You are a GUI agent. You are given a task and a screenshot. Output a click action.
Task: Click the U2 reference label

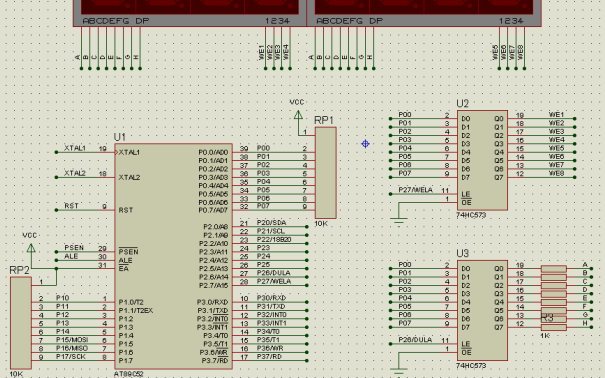point(462,104)
